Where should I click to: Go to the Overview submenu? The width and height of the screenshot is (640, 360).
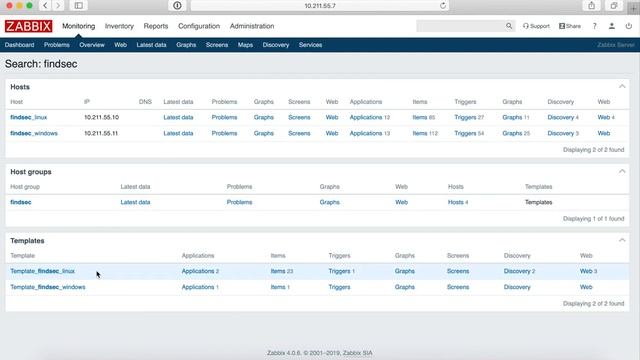pos(92,45)
